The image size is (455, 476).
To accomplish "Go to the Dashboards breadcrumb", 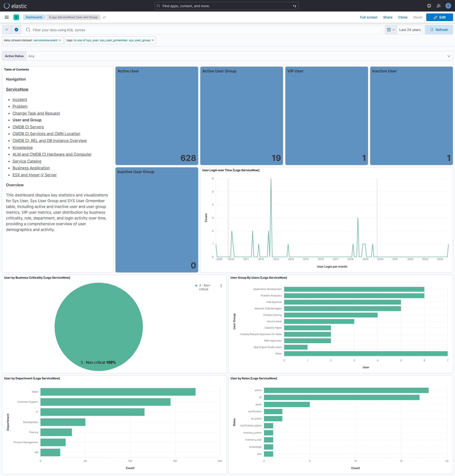I will (x=34, y=17).
